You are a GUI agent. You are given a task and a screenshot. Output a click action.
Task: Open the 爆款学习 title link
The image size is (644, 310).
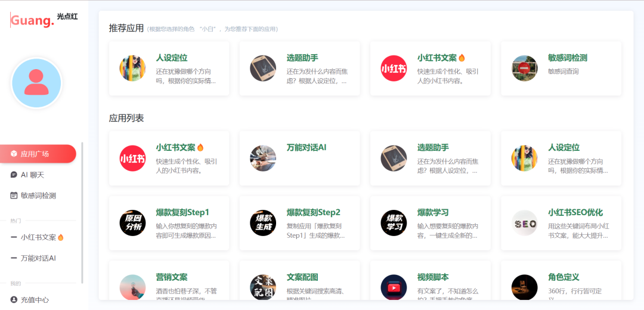click(x=433, y=213)
